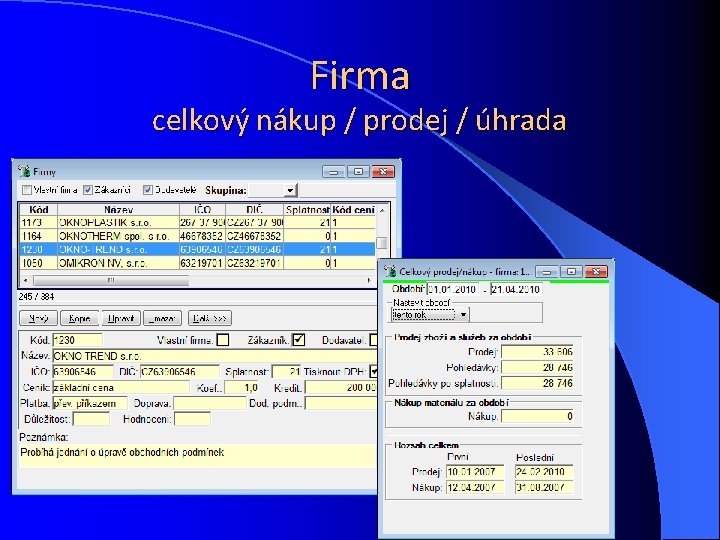720x540 pixels.
Task: Click the first Prodej date 10.01.2007
Action: 475,472
